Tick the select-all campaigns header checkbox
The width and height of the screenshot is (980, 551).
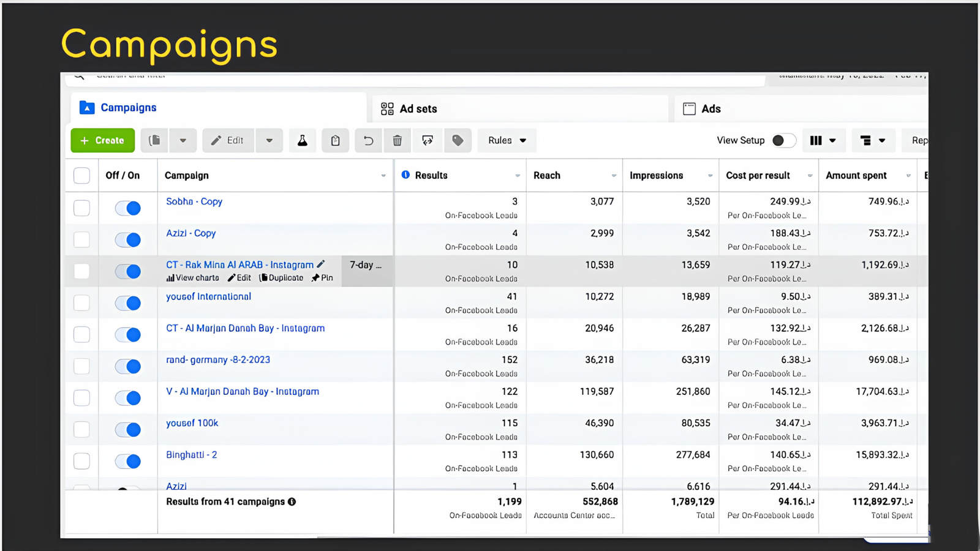tap(81, 176)
